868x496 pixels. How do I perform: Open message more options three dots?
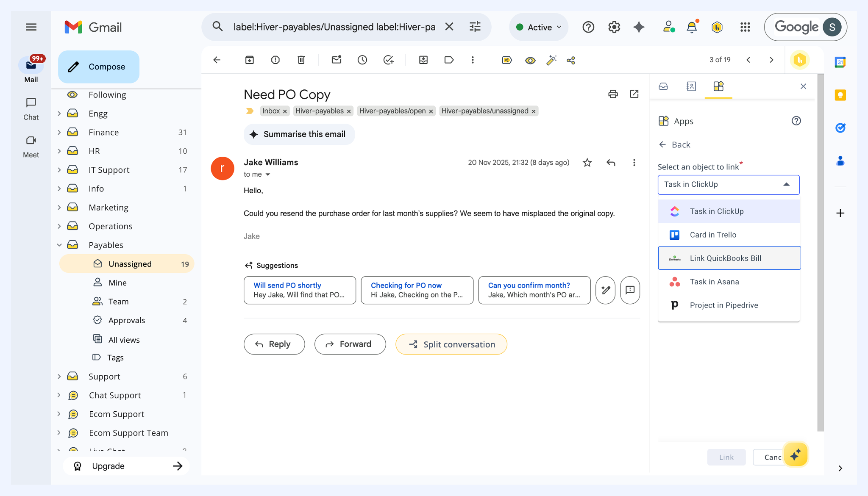coord(634,163)
